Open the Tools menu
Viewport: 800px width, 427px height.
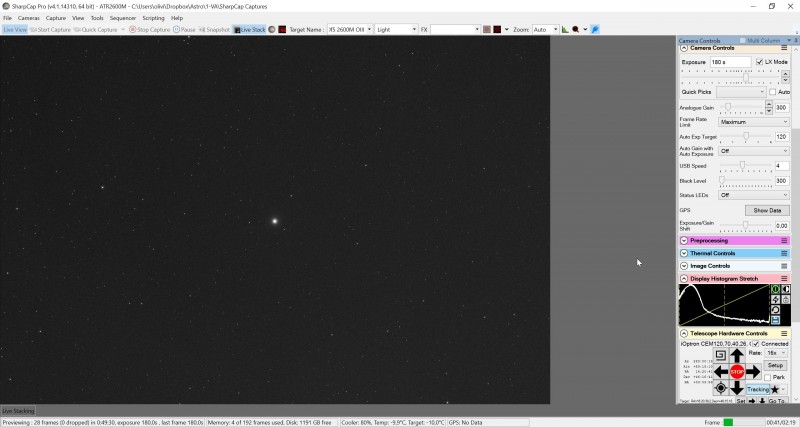(x=97, y=18)
